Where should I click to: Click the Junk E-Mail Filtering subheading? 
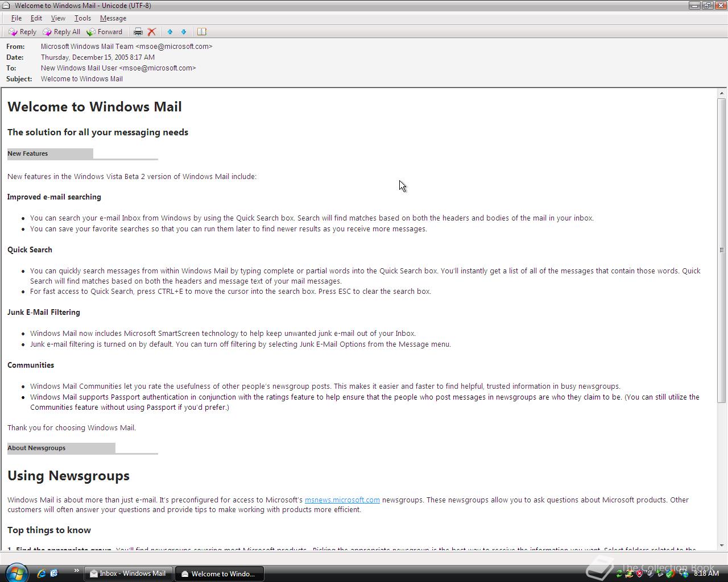(44, 313)
